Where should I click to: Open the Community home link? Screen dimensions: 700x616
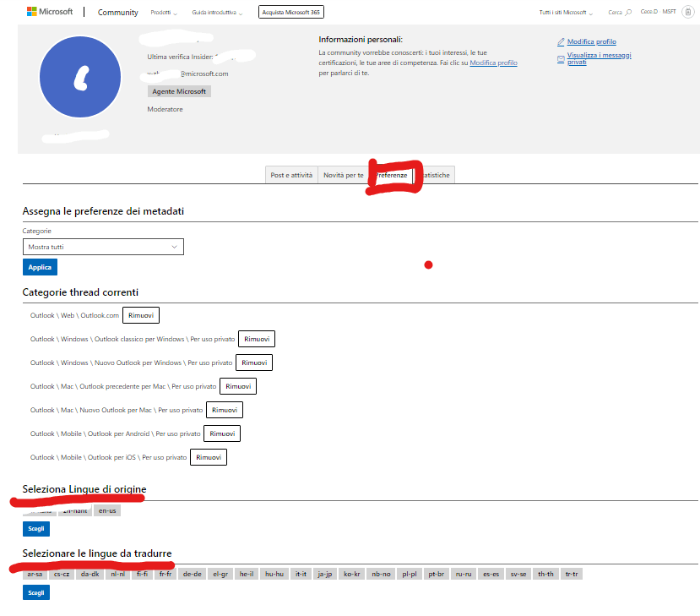(118, 13)
